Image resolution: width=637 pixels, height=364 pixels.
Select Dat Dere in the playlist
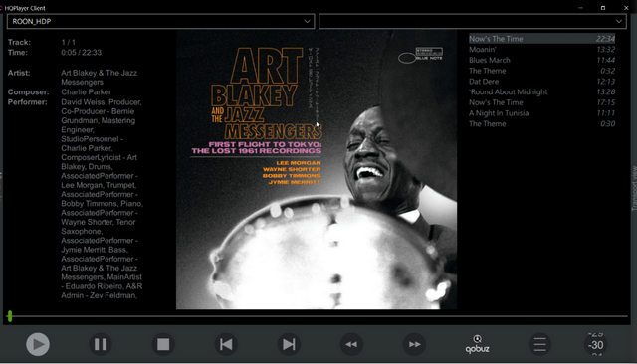coord(541,82)
